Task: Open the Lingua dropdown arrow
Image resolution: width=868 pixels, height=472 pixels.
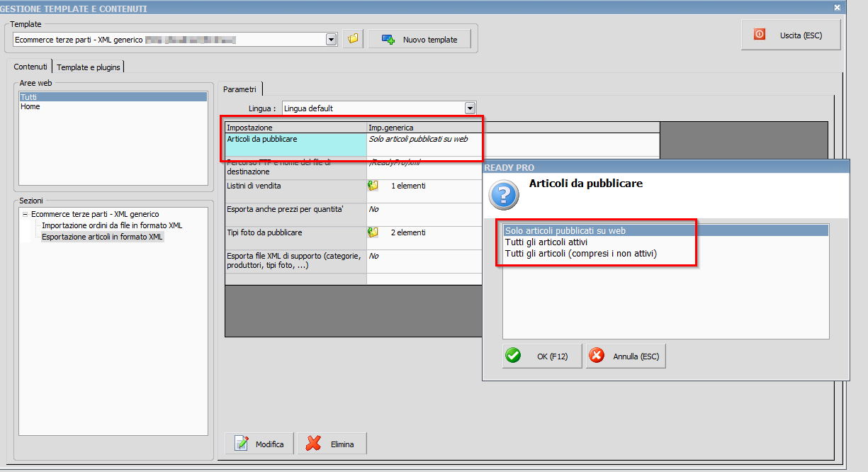Action: pos(470,108)
